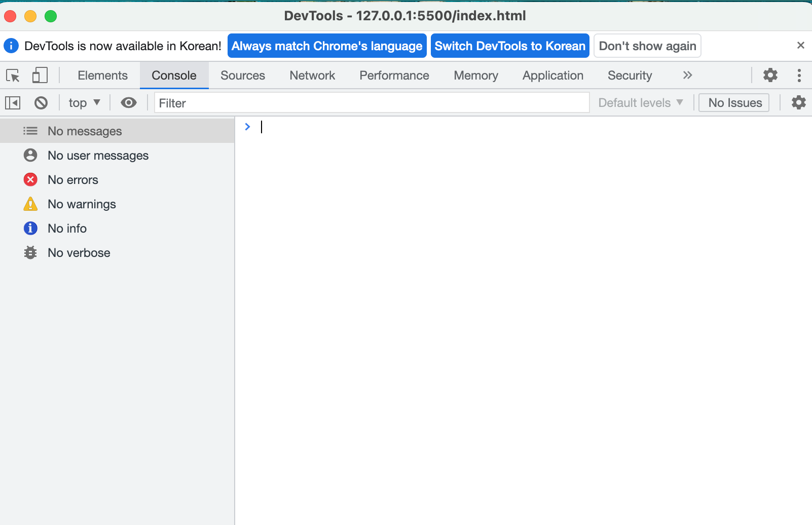This screenshot has width=812, height=525.
Task: Open the Sources tab
Action: pos(243,76)
